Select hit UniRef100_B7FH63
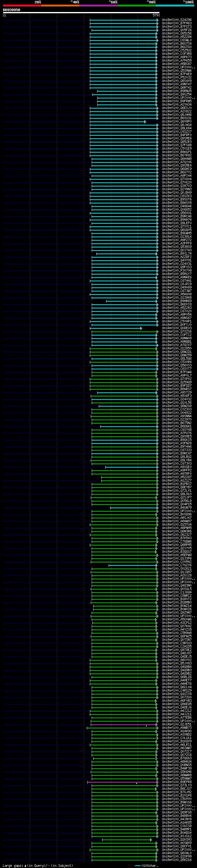Viewport: 197px width, 868px height. click(x=176, y=23)
